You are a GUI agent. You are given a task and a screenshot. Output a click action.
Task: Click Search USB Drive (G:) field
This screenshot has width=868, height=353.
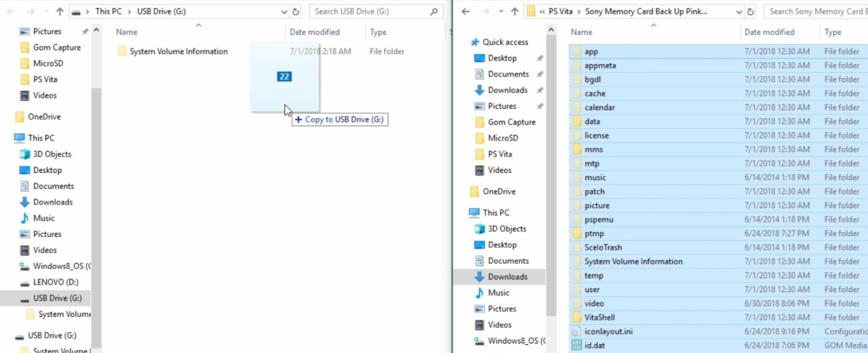[x=375, y=11]
